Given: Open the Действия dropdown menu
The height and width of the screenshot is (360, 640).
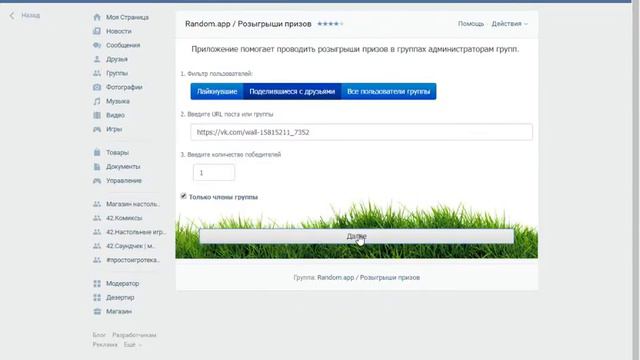Looking at the screenshot, I should (x=509, y=24).
